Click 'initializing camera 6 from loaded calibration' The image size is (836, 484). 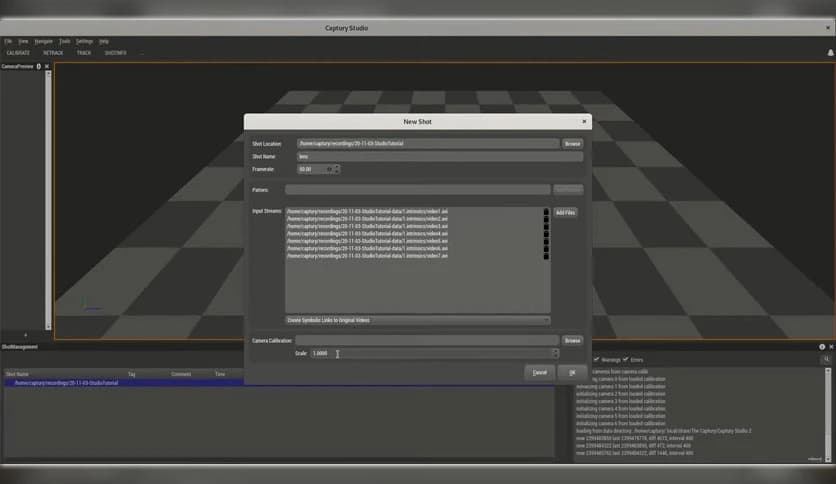point(621,423)
